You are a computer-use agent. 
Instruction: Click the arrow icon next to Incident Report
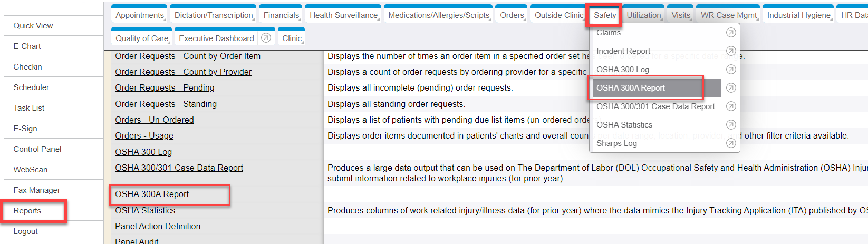click(x=731, y=51)
